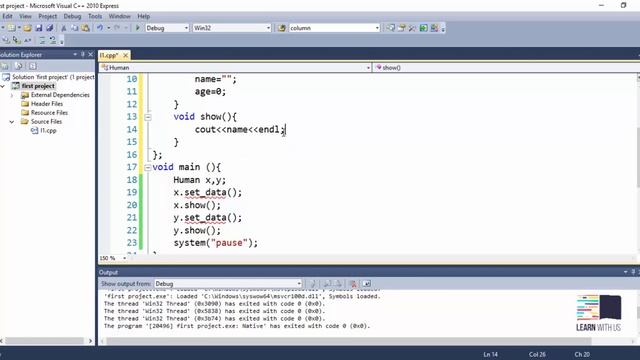Click the Save All icon
The image size is (640, 360).
coord(50,28)
